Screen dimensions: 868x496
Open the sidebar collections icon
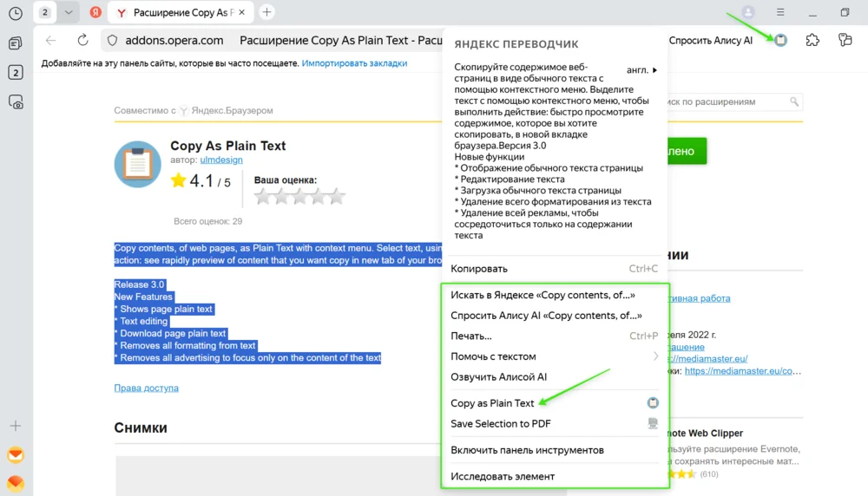pos(16,43)
